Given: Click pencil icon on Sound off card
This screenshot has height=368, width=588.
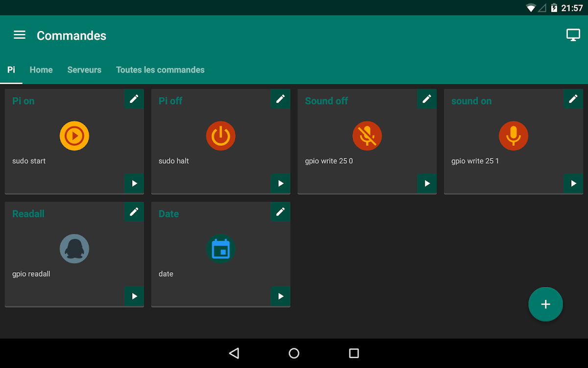Looking at the screenshot, I should pyautogui.click(x=427, y=99).
